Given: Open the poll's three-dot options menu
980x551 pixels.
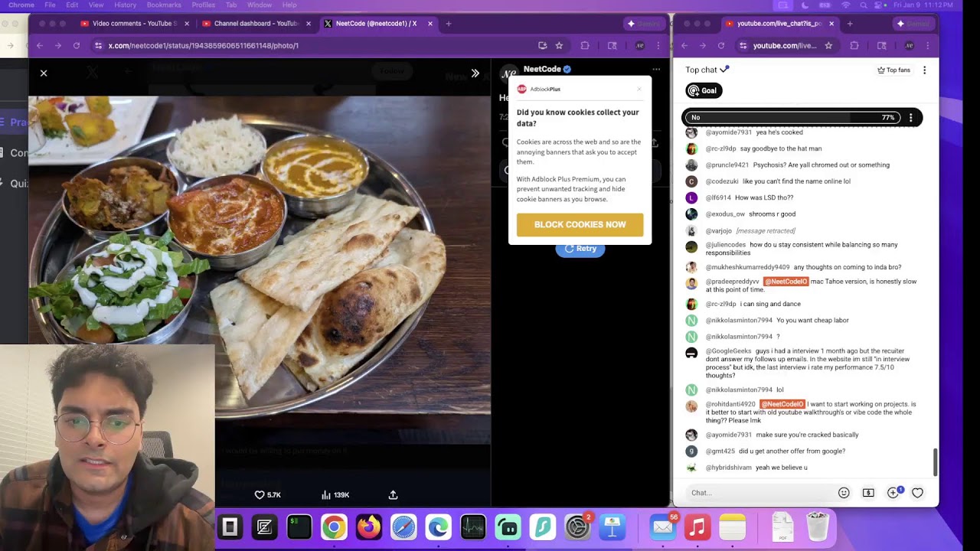Looking at the screenshot, I should click(910, 118).
